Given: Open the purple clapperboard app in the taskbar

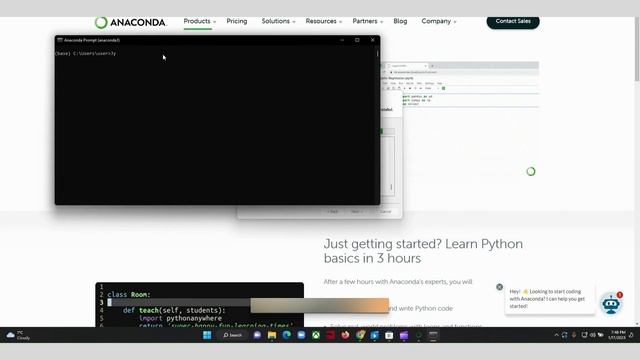Looking at the screenshot, I should 404,335.
